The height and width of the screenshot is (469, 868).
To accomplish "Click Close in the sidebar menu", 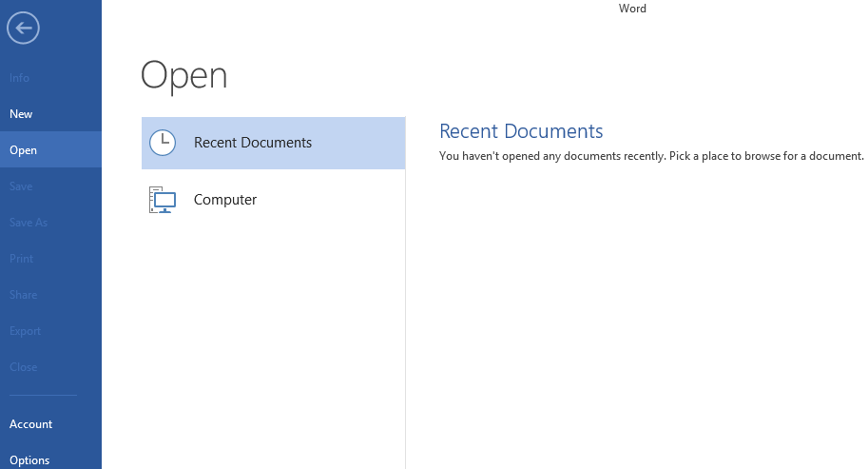I will pyautogui.click(x=23, y=367).
